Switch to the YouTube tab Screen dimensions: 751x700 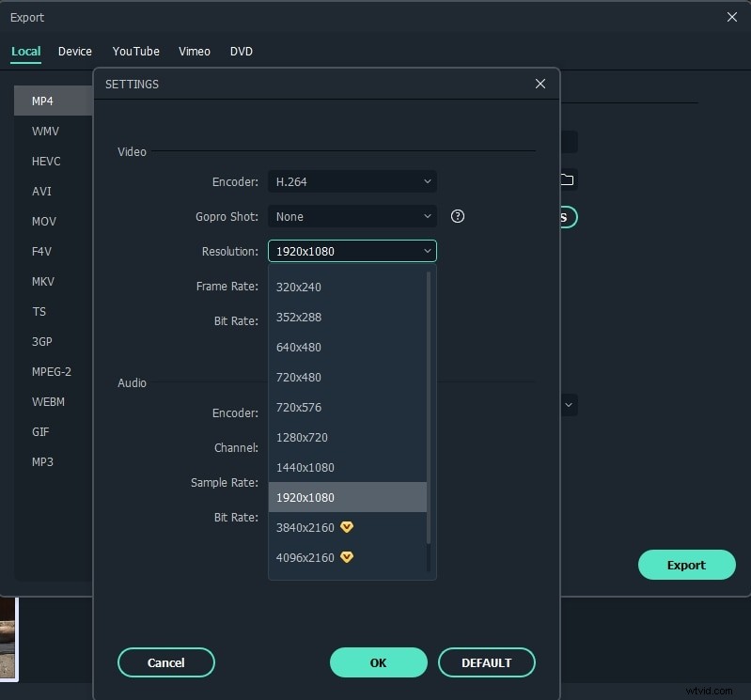(135, 52)
